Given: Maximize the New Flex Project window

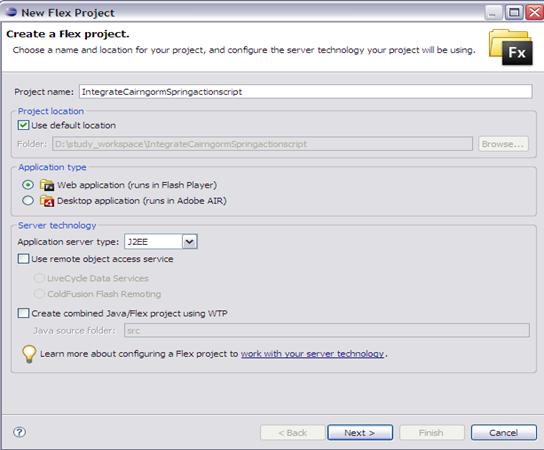Looking at the screenshot, I should 514,13.
